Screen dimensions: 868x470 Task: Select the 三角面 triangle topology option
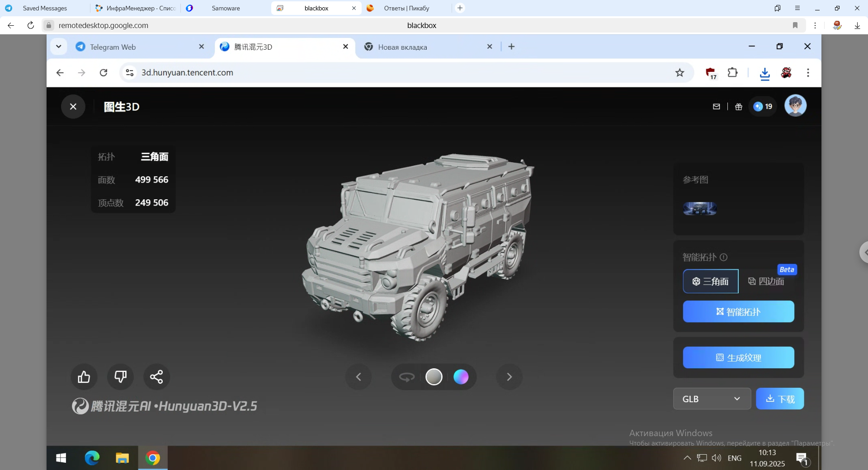tap(711, 282)
